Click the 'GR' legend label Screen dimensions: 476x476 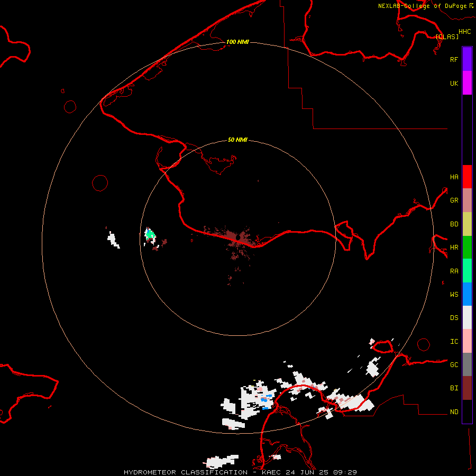[454, 200]
